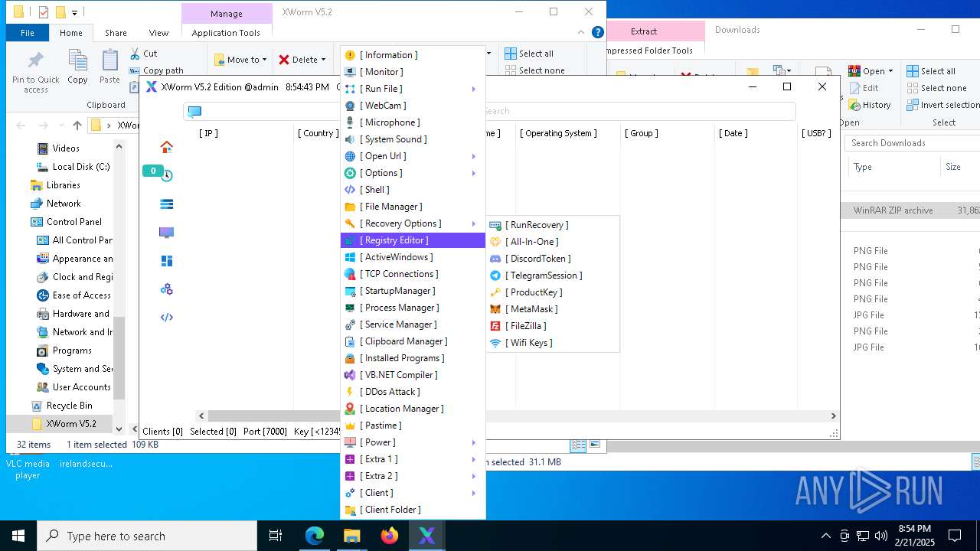This screenshot has width=980, height=551.
Task: Open the File menu in Explorer
Action: [28, 33]
